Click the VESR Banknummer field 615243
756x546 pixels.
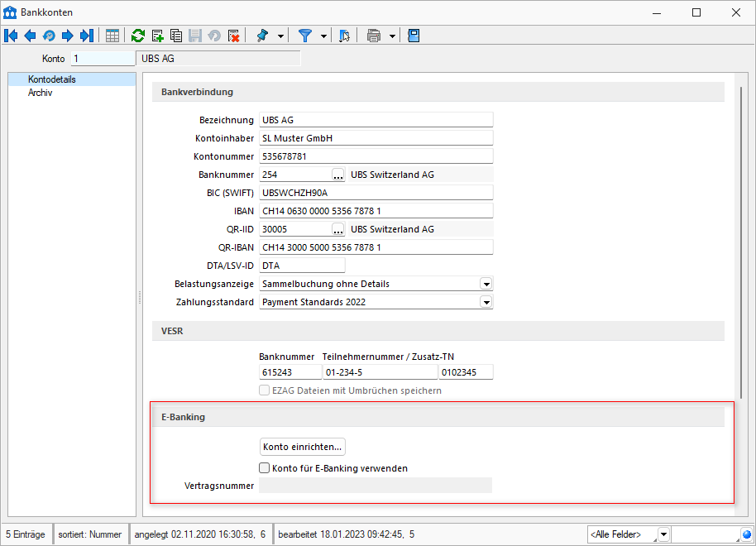tap(290, 372)
